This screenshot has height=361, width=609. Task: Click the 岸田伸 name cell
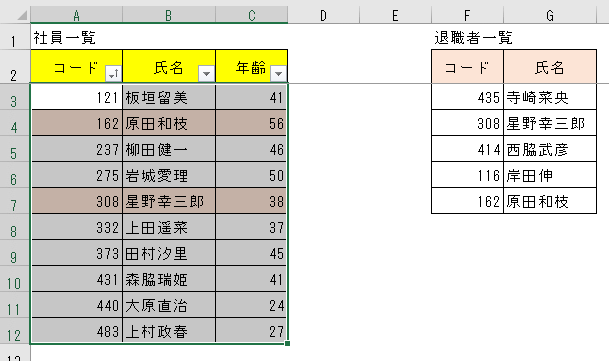(550, 175)
